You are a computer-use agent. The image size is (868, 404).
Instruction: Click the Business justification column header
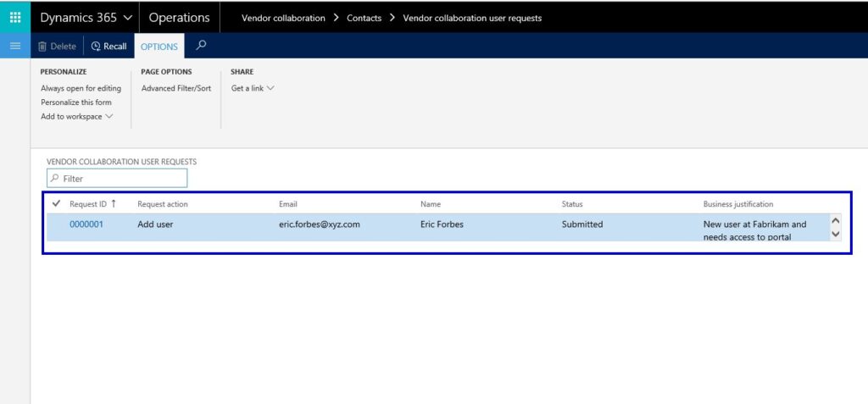(x=738, y=204)
